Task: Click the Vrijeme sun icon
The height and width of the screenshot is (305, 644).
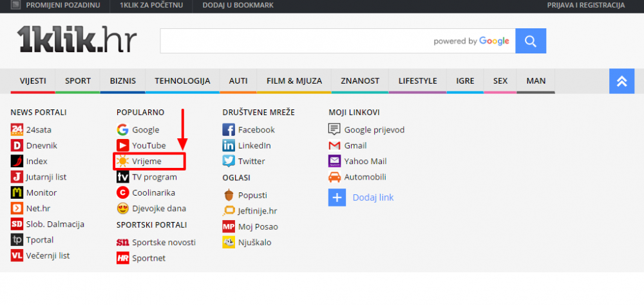Action: (x=123, y=162)
